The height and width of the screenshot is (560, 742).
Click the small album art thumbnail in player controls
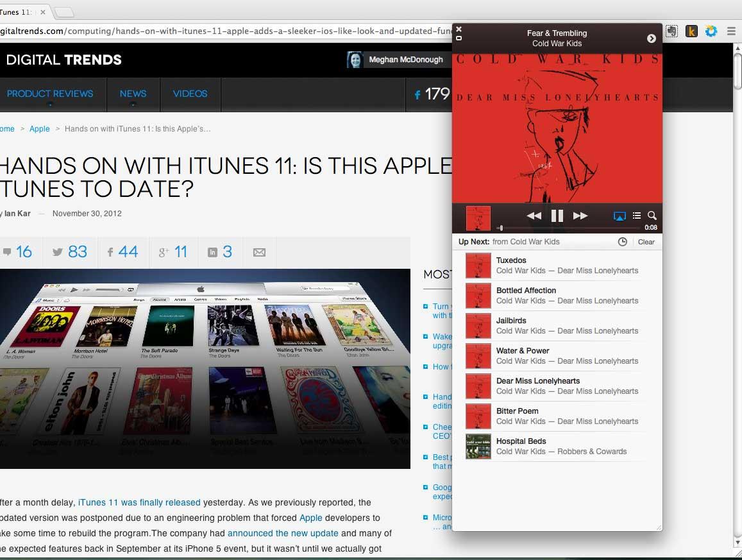pyautogui.click(x=478, y=217)
